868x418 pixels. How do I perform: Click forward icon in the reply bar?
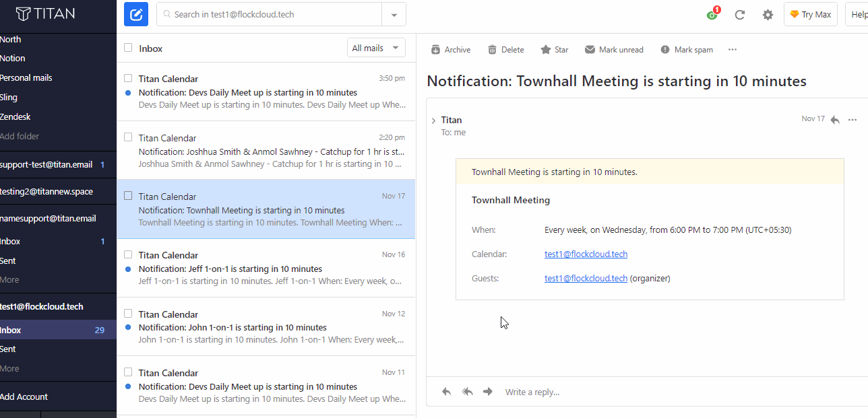click(488, 392)
